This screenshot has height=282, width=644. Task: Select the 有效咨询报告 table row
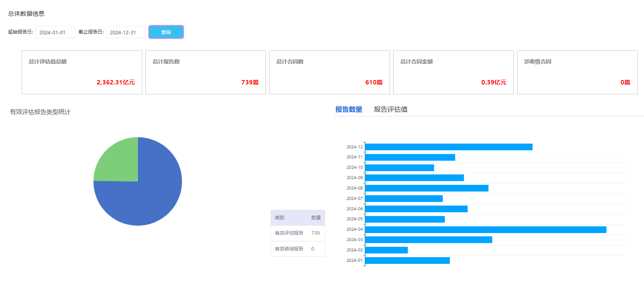tap(298, 249)
